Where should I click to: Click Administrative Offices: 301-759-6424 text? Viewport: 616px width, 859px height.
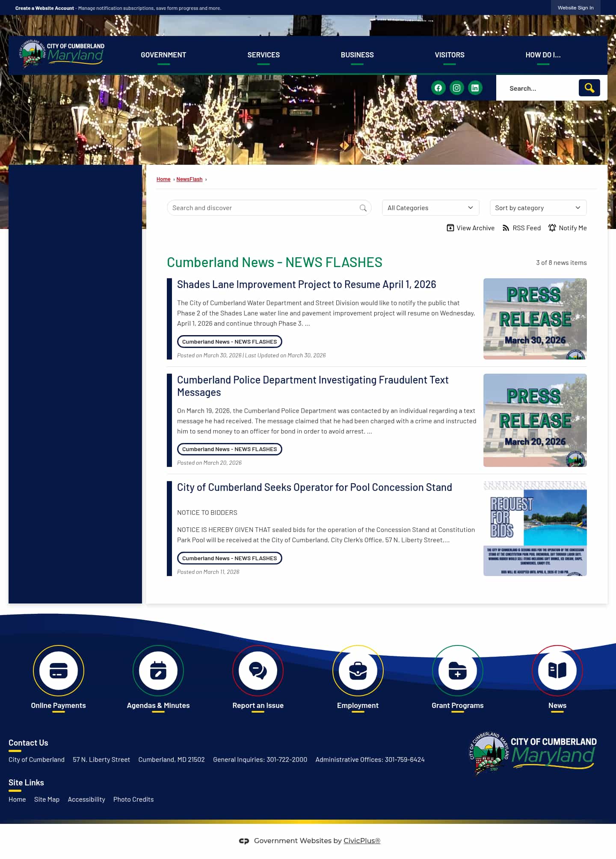click(370, 759)
